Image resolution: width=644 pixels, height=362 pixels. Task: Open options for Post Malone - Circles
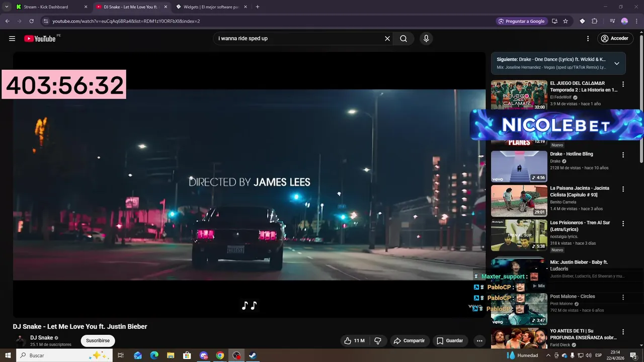[623, 297]
